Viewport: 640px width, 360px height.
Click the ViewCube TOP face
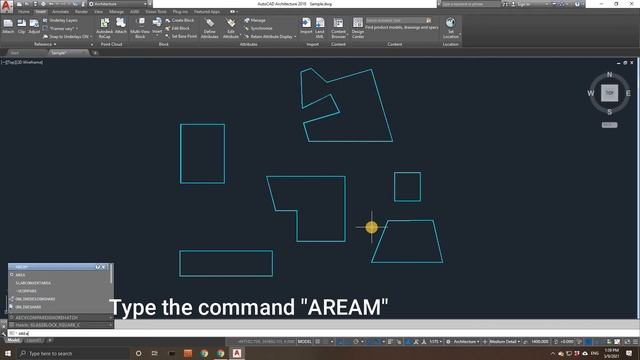point(609,93)
